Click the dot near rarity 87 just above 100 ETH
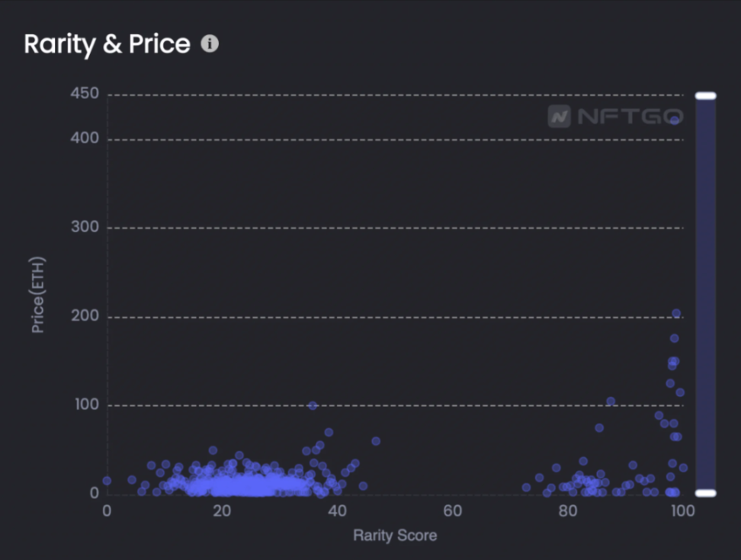Image resolution: width=741 pixels, height=560 pixels. click(611, 402)
